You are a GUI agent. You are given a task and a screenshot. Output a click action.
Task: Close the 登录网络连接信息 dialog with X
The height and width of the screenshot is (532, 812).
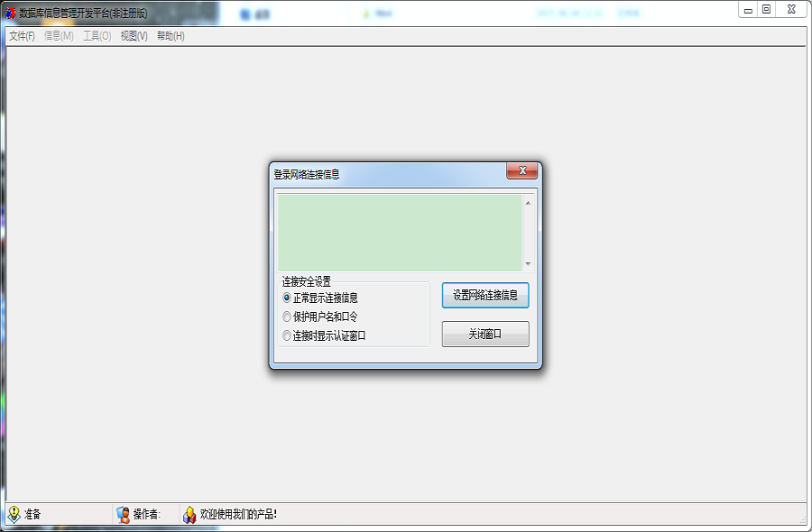click(x=522, y=170)
